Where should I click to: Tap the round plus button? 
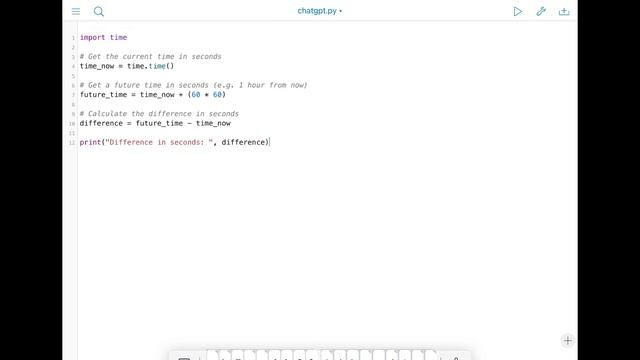(x=567, y=340)
